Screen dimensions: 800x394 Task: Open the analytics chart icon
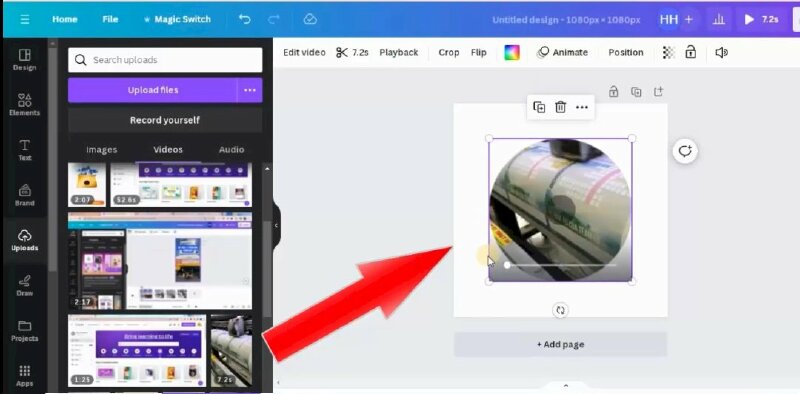click(x=719, y=19)
